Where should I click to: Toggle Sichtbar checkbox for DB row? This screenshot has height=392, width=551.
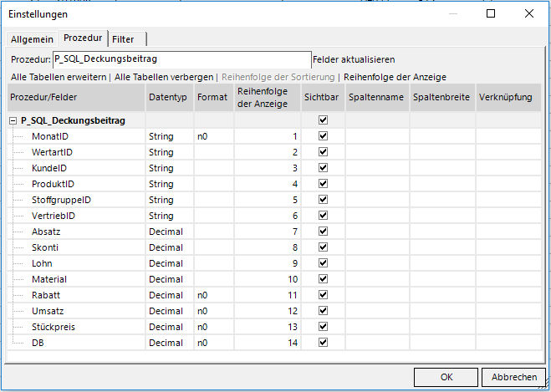click(x=323, y=343)
